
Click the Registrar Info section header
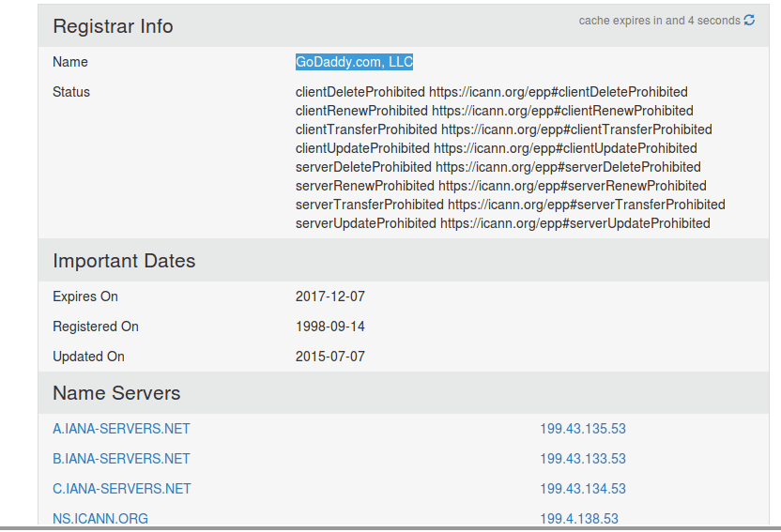point(113,26)
